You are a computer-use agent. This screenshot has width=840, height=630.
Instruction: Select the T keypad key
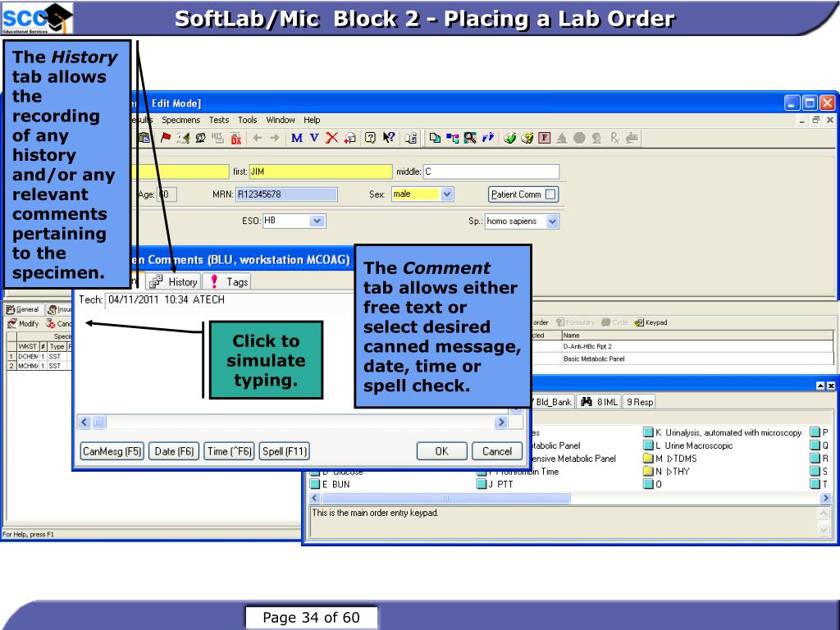coord(819,484)
